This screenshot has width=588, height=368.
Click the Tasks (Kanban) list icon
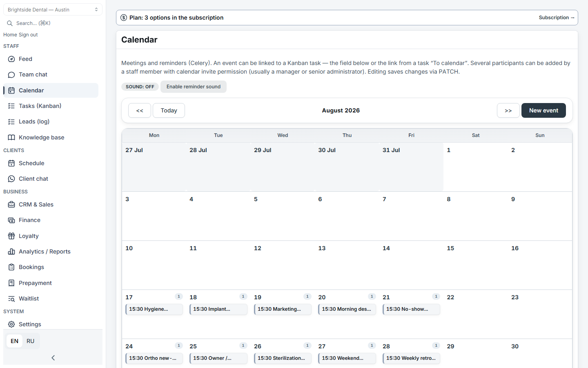tap(11, 106)
